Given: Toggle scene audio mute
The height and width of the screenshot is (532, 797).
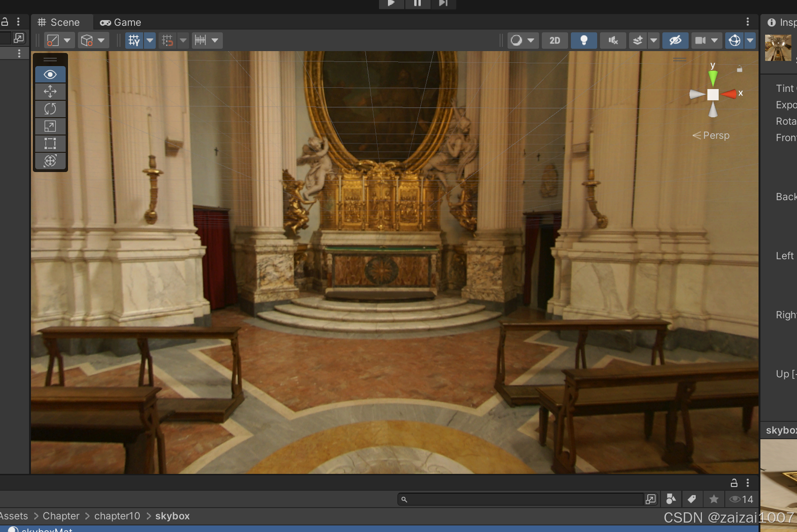Looking at the screenshot, I should pyautogui.click(x=613, y=40).
